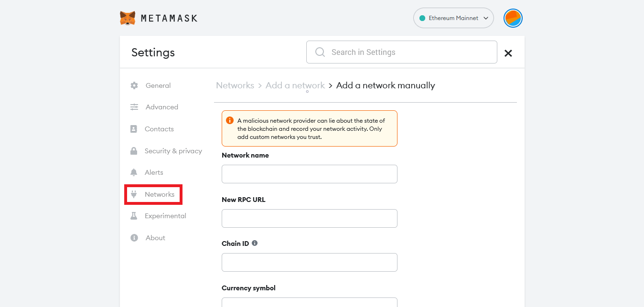Click the Experimental flask icon

pos(134,216)
